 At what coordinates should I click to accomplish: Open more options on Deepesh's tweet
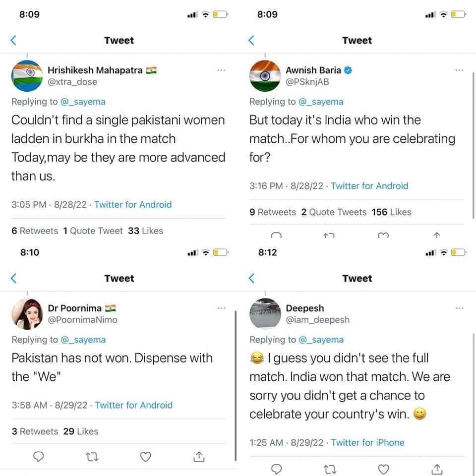click(x=459, y=308)
